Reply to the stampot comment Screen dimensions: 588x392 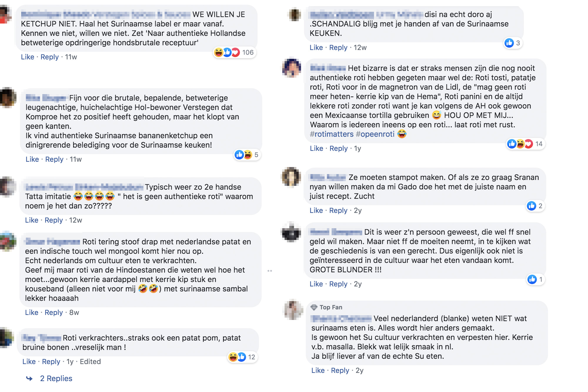coord(338,211)
